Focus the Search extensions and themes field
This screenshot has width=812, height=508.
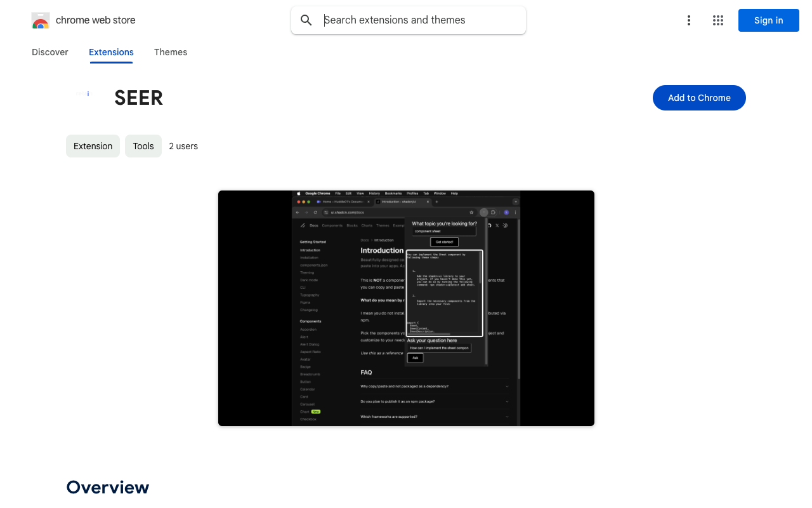click(409, 20)
